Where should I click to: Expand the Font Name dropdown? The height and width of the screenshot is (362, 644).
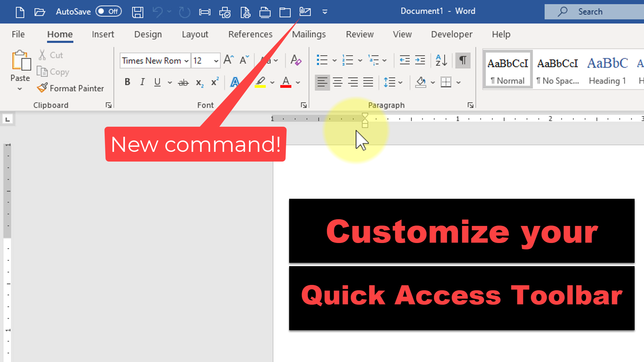coord(186,61)
